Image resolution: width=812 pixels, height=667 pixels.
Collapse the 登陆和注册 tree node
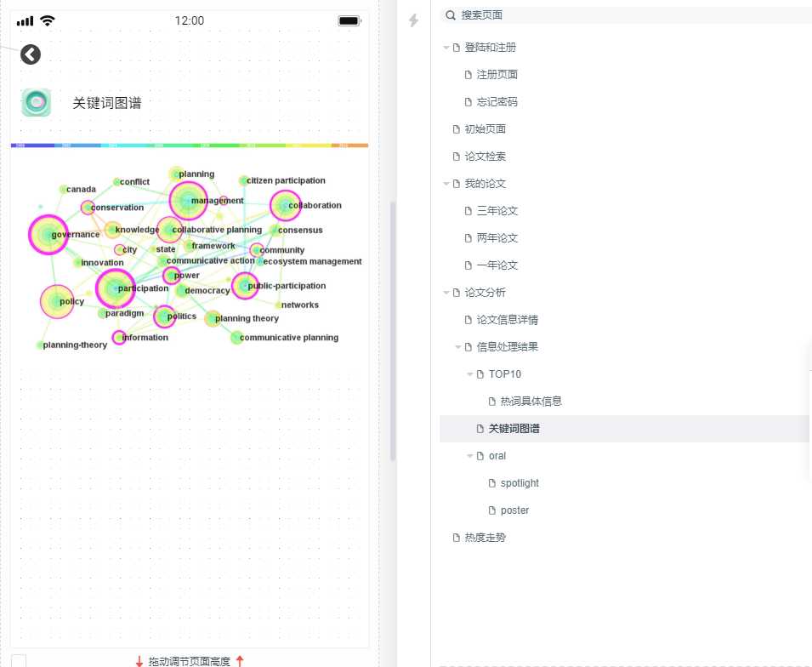[446, 48]
